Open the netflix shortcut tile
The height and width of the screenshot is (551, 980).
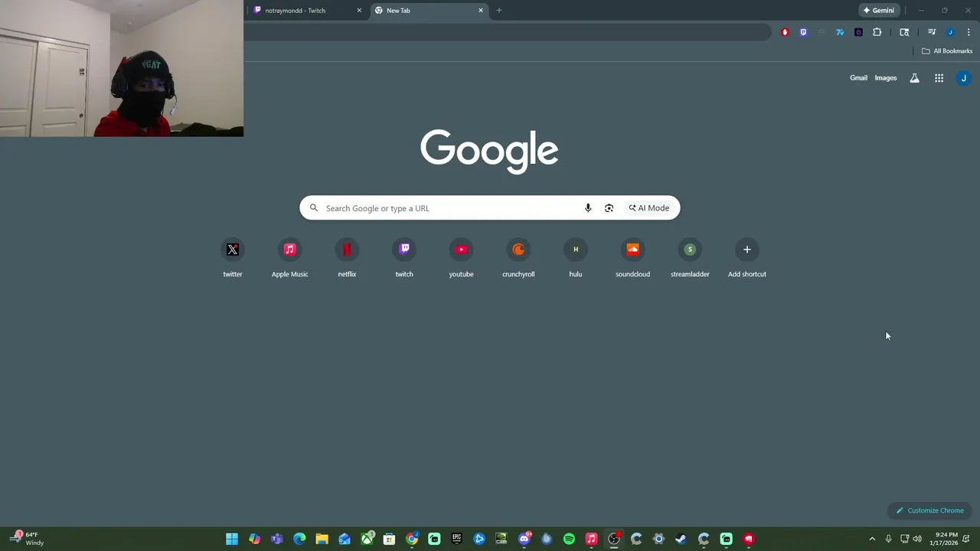click(x=347, y=259)
